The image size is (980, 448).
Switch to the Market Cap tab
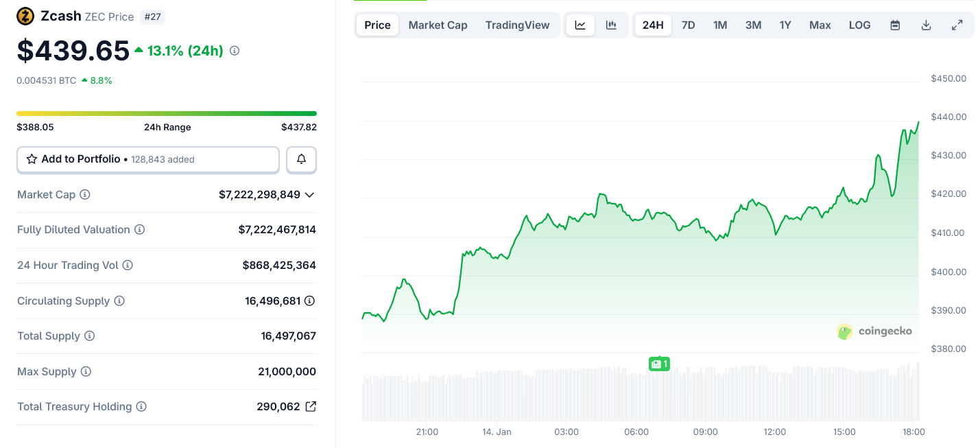click(438, 25)
